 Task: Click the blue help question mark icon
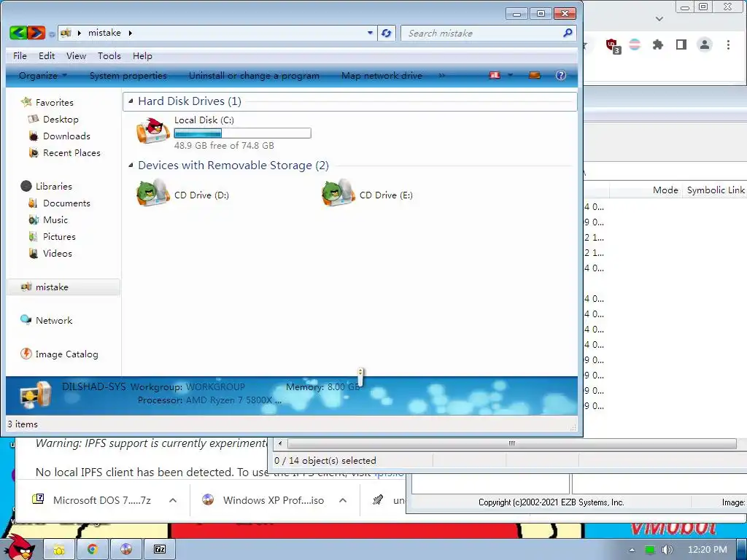point(561,75)
